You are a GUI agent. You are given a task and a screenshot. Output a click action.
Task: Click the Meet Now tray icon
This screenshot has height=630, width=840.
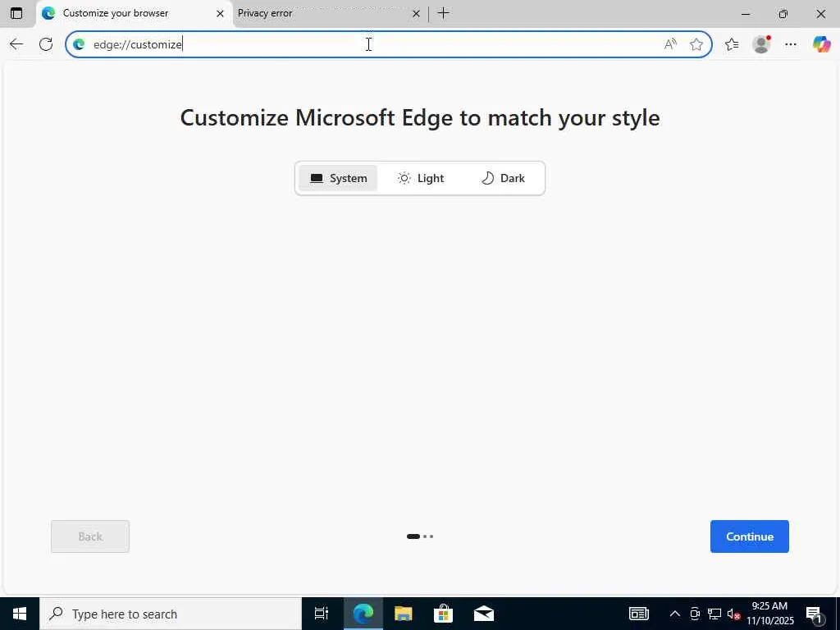pos(695,614)
